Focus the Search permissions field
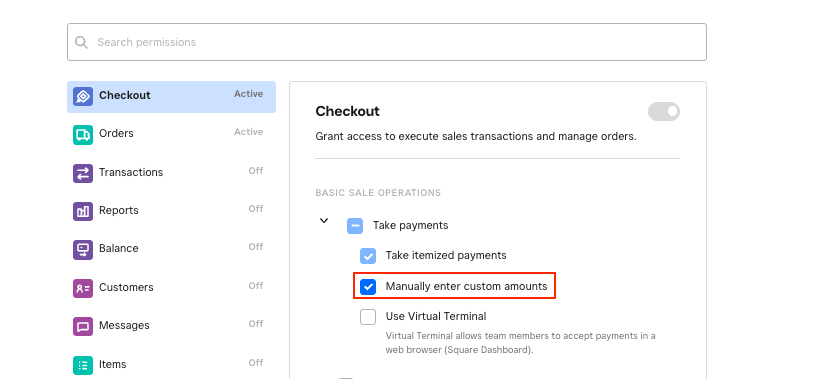The height and width of the screenshot is (379, 819). 387,42
